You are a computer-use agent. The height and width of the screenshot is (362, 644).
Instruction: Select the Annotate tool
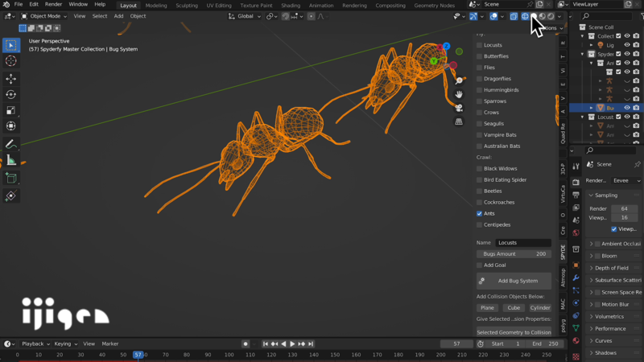click(11, 144)
